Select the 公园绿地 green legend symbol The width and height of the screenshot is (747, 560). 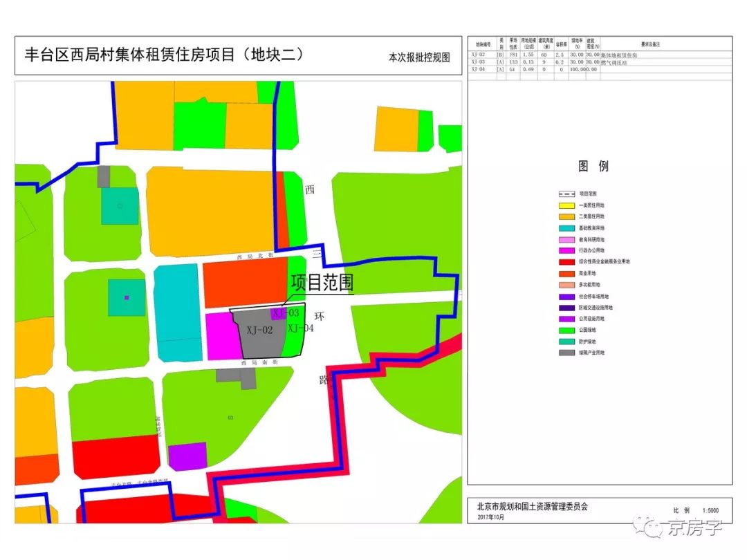[566, 330]
